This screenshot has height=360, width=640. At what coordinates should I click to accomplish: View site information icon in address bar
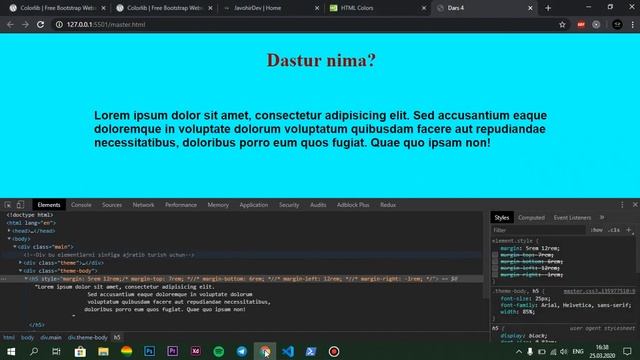[x=59, y=24]
